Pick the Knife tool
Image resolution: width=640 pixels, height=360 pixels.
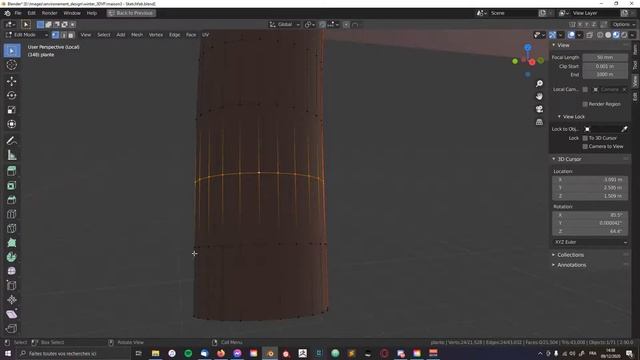(x=11, y=229)
